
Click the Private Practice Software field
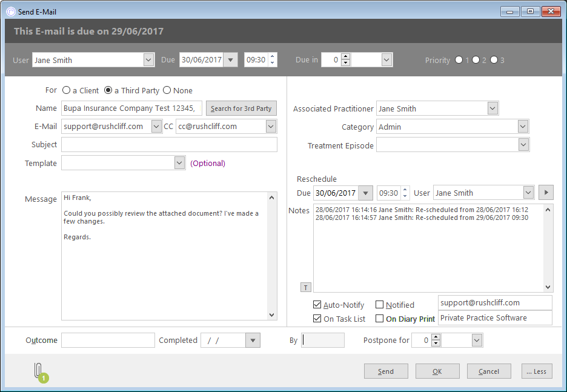point(495,318)
